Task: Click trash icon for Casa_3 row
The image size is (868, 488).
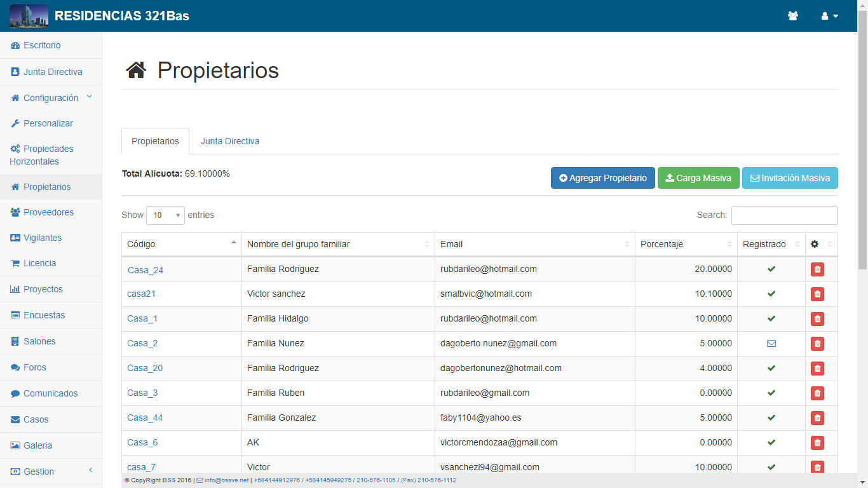Action: pyautogui.click(x=817, y=393)
